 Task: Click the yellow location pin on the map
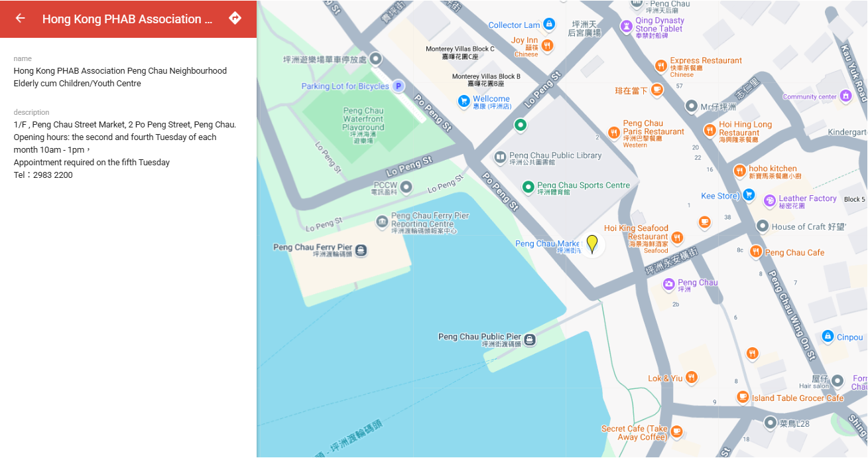592,244
